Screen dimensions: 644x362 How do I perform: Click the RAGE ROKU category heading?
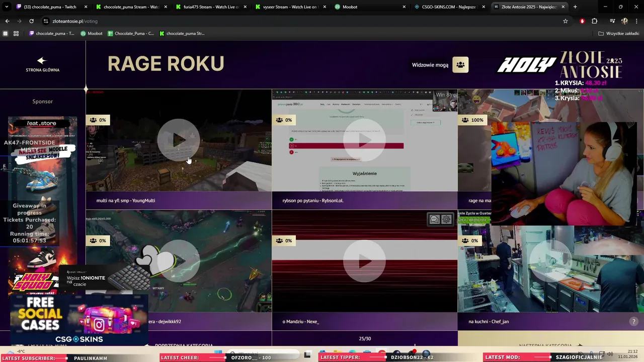[x=166, y=64]
